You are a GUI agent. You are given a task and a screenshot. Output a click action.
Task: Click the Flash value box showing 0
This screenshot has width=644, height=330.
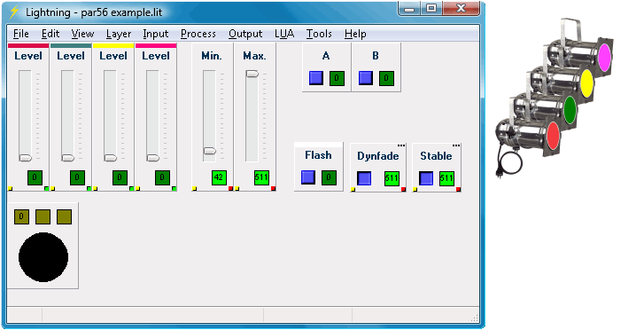point(329,177)
